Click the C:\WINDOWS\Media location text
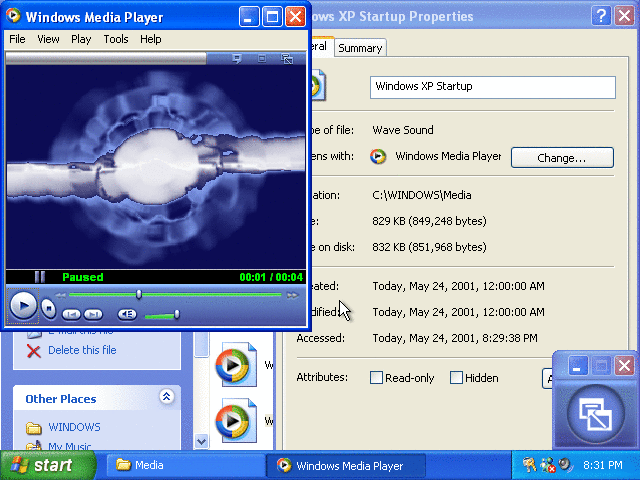The image size is (640, 480). pos(422,195)
